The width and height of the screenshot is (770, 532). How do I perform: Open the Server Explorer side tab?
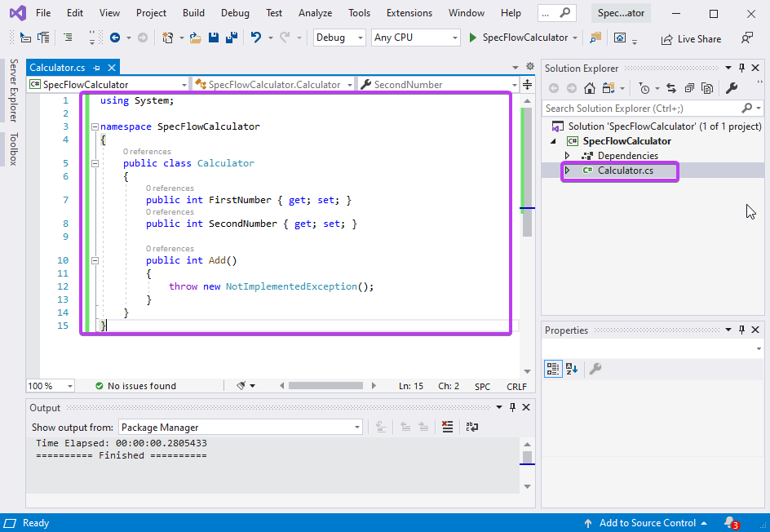tap(13, 91)
